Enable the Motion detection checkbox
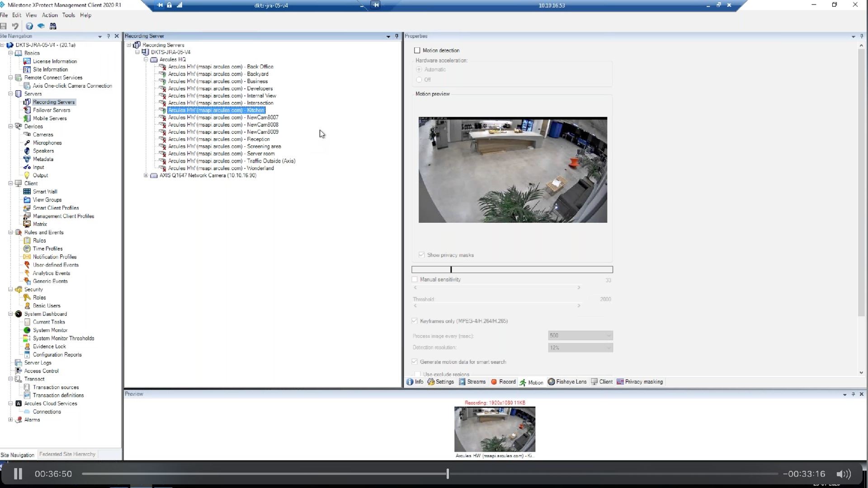The width and height of the screenshot is (868, 488). pyautogui.click(x=417, y=51)
